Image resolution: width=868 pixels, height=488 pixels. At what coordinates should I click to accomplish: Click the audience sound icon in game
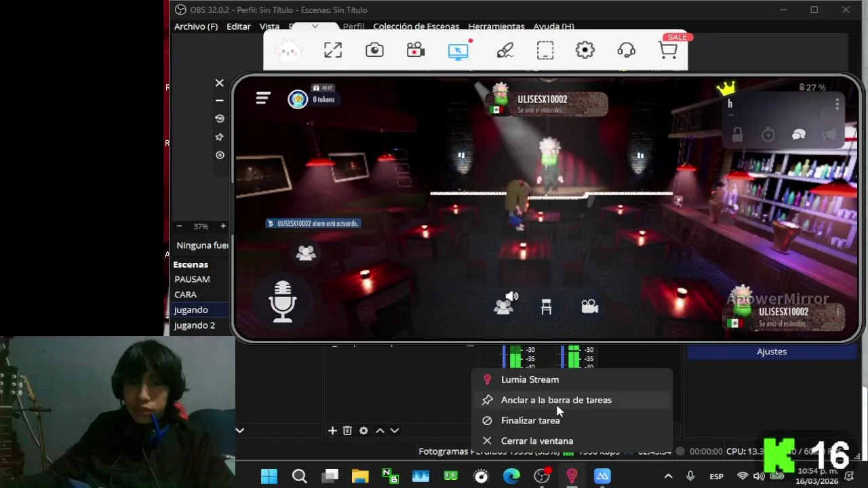(505, 303)
